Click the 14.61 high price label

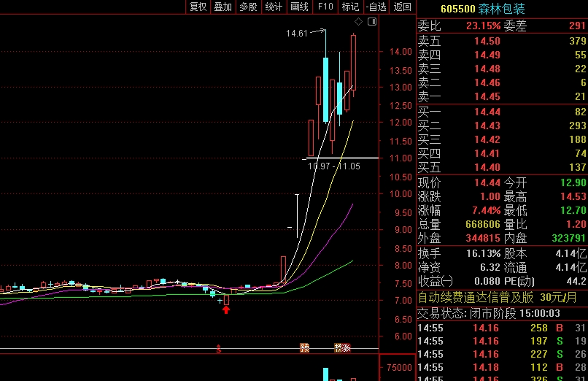(297, 34)
